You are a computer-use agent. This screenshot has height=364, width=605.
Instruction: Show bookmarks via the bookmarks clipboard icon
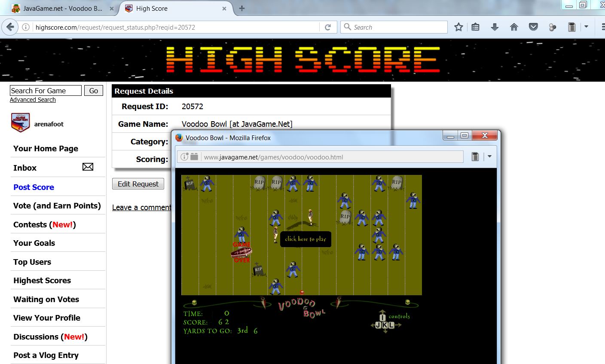(x=475, y=27)
